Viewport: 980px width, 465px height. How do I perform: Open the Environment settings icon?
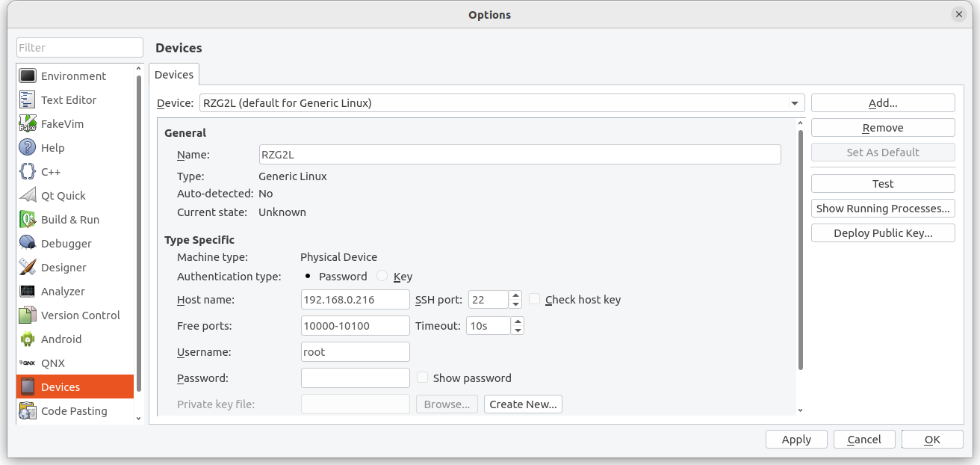coord(28,76)
